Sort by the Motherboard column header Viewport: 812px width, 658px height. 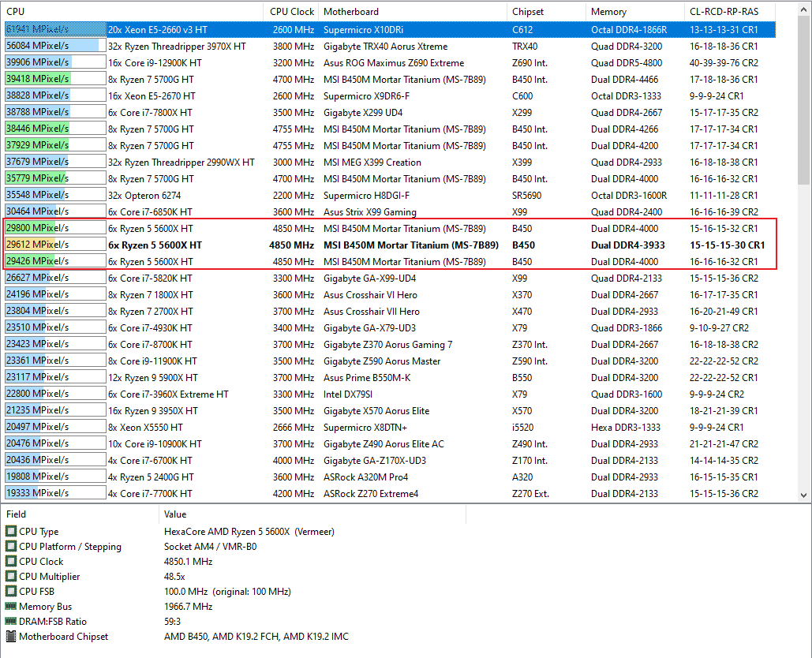pyautogui.click(x=413, y=11)
